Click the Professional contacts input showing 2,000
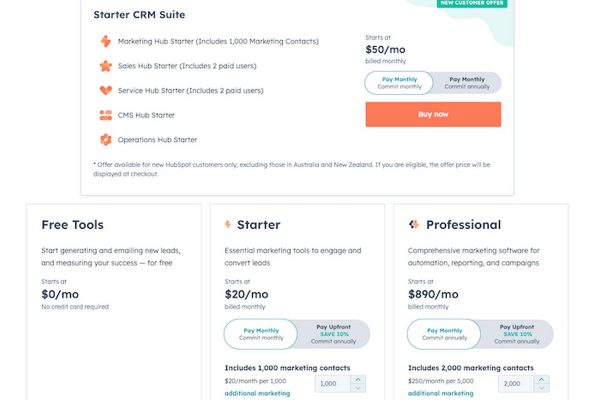600x400 pixels. tap(516, 384)
